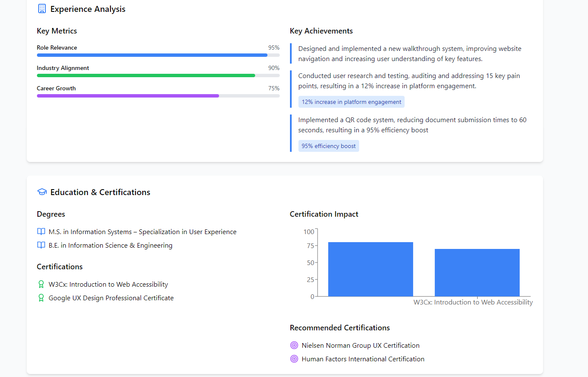Image resolution: width=588 pixels, height=377 pixels.
Task: Click the QR code system achievement text
Action: pyautogui.click(x=412, y=125)
